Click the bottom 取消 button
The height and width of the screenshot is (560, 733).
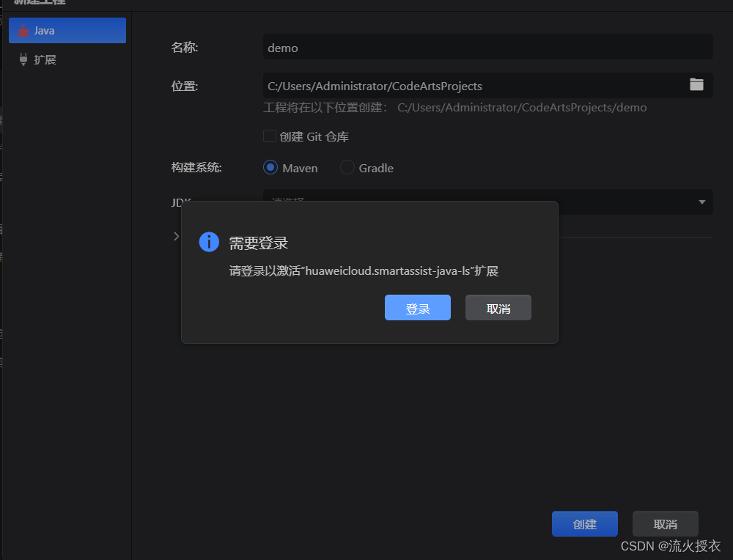pyautogui.click(x=665, y=523)
